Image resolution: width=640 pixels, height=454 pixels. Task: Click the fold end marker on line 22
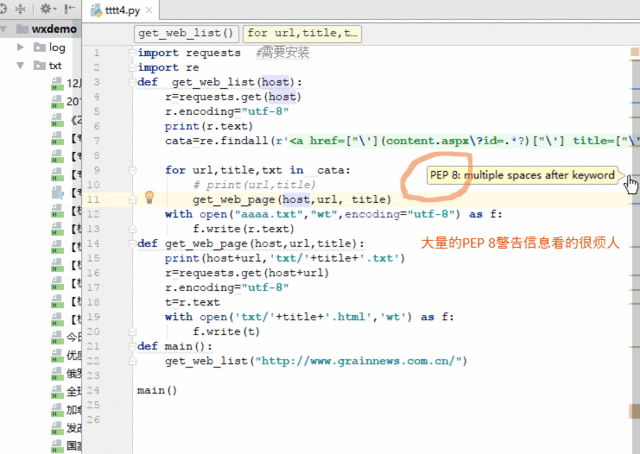[133, 361]
